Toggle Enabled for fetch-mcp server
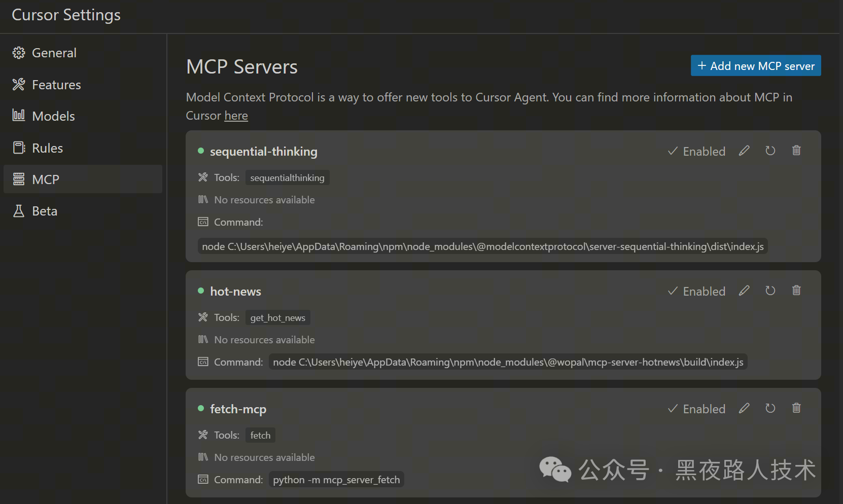 [x=696, y=409]
